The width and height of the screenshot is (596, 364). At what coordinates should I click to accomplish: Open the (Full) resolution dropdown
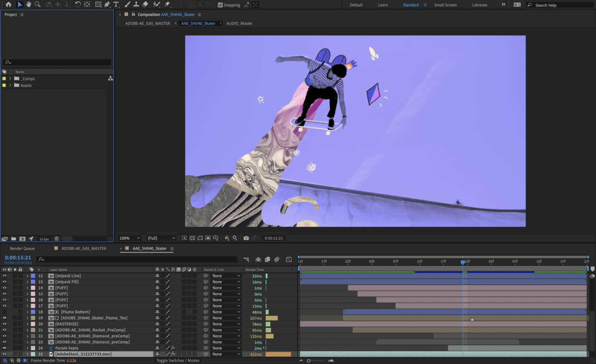(160, 238)
